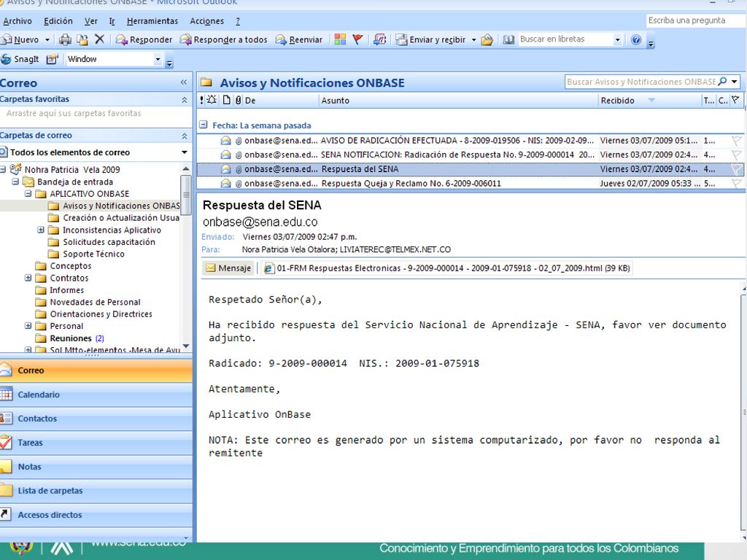Flag the SENA NOTIFICACION message
Viewport: 747px width, 560px height.
[x=737, y=155]
